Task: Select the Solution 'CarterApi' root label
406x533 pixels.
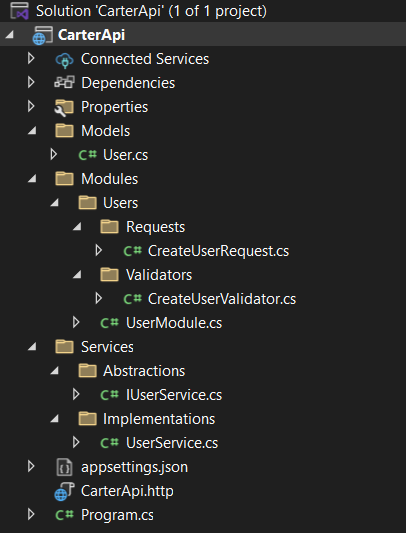Action: pos(151,11)
